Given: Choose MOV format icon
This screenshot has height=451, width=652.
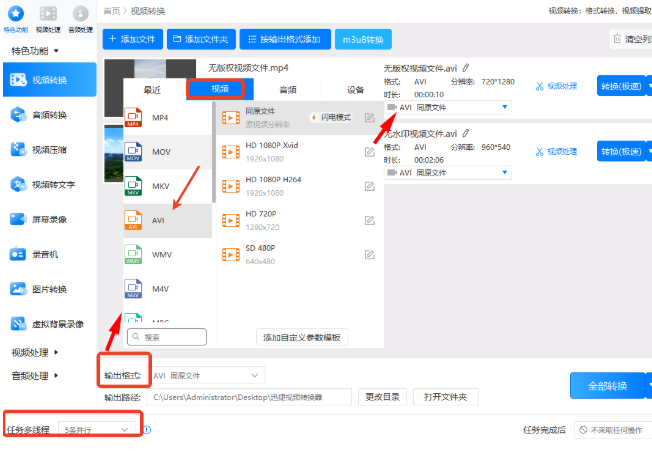Looking at the screenshot, I should (x=133, y=152).
